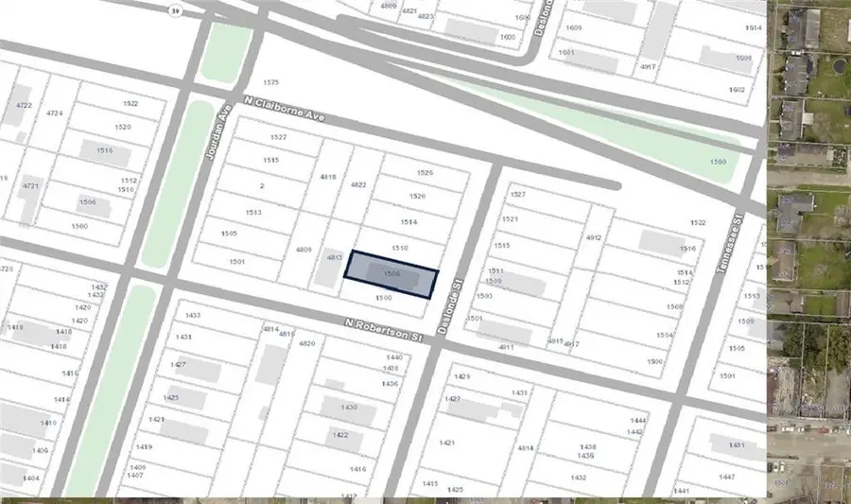
Task: Select parcel number 1447
Action: 727,477
